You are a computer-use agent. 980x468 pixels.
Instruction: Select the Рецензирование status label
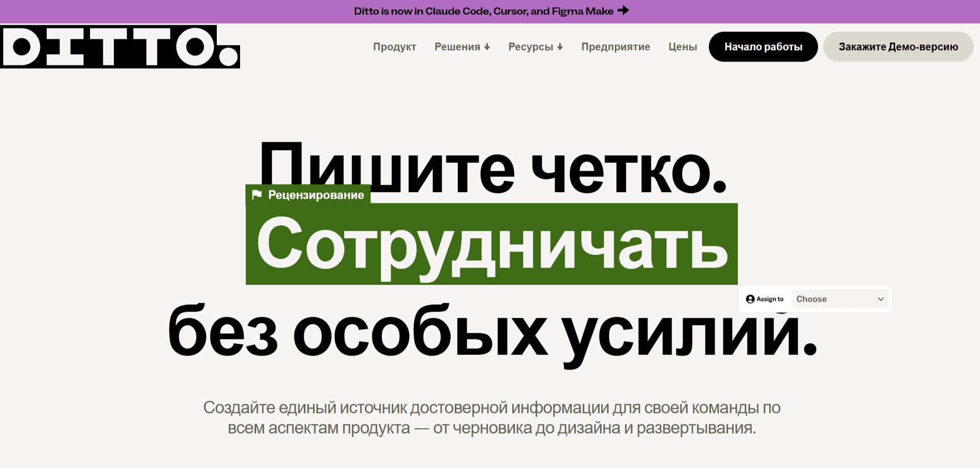[x=316, y=195]
